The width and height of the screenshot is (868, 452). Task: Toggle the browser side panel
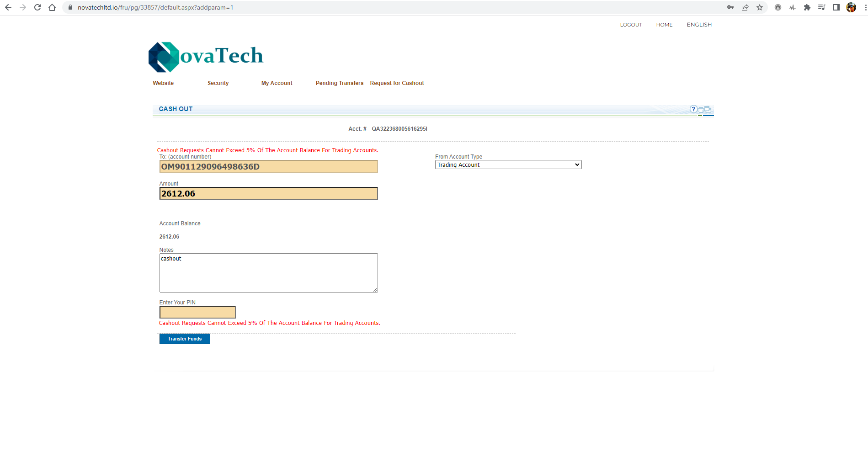coord(836,7)
